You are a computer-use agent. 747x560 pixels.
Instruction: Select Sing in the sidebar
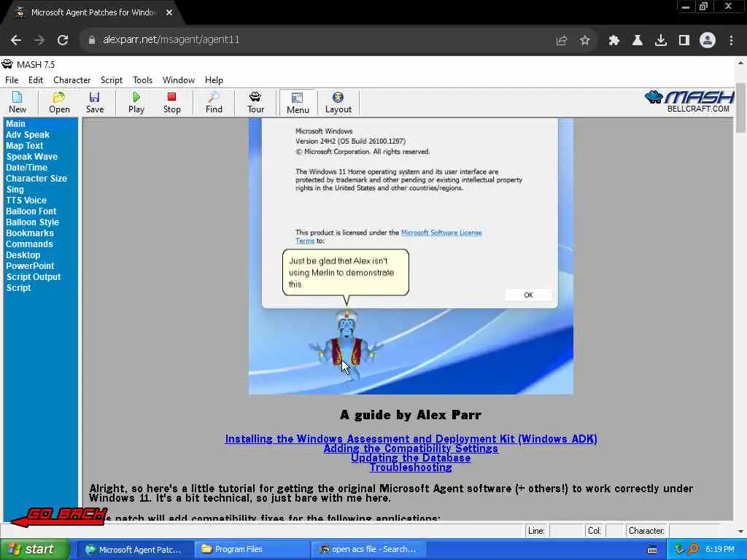point(15,190)
